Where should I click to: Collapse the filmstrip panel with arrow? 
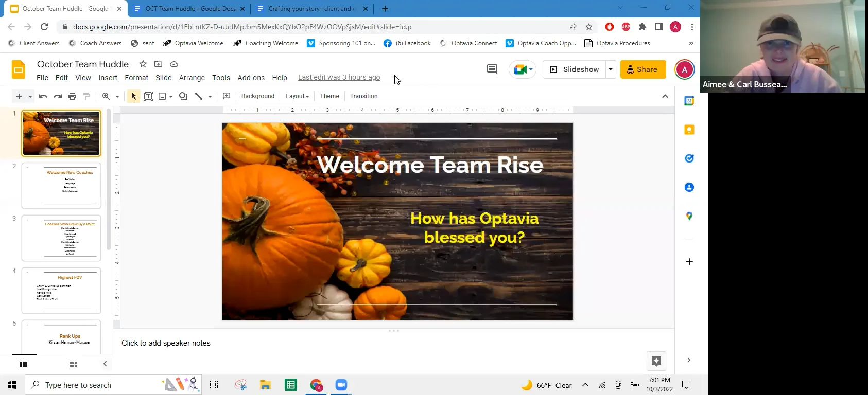coord(105,364)
